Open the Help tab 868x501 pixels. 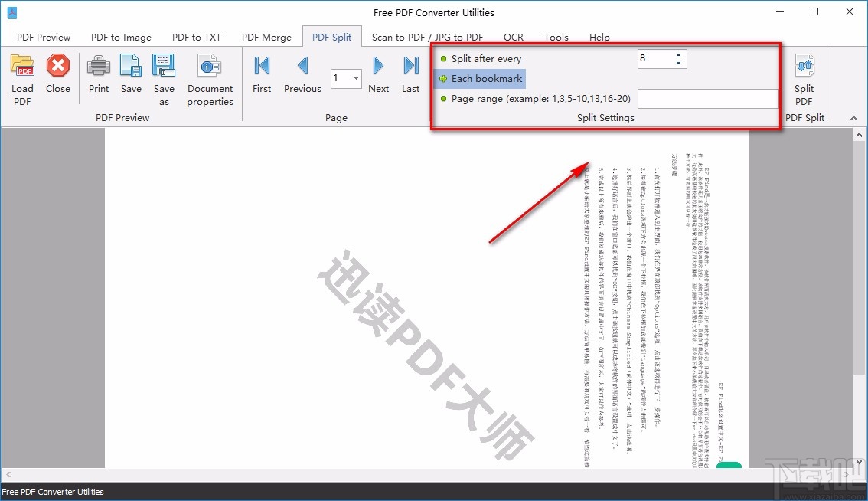(599, 37)
